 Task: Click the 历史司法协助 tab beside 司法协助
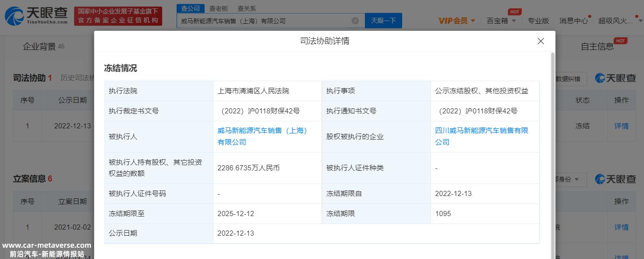click(x=77, y=78)
